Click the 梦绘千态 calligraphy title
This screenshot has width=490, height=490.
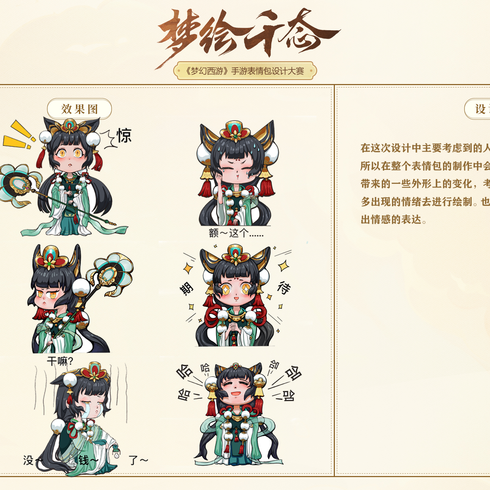(x=247, y=35)
